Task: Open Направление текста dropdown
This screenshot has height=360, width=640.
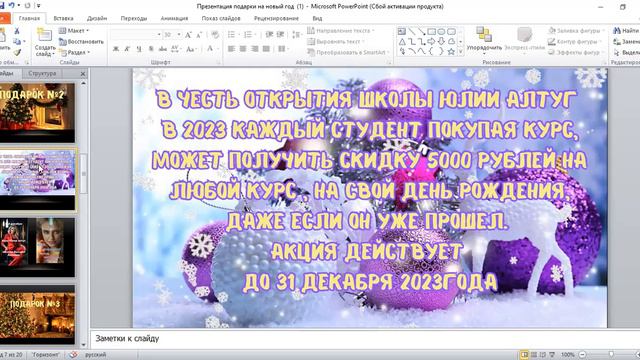Action: [x=341, y=31]
